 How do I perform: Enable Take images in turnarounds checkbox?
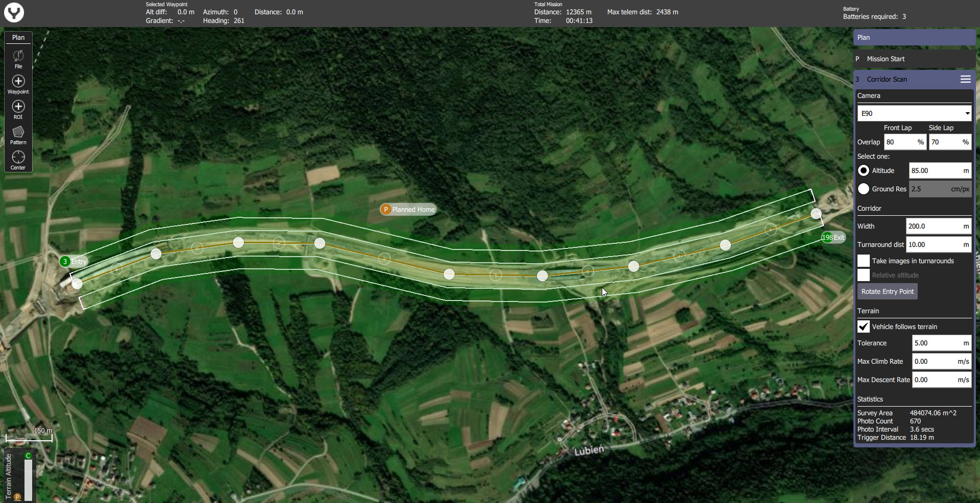[864, 261]
